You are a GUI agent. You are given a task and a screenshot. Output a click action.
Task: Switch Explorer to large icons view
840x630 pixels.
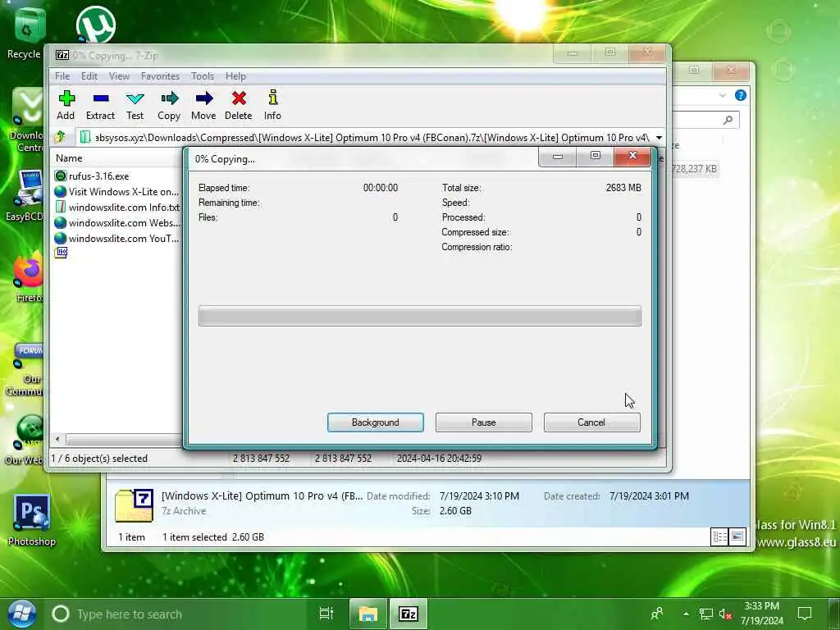tap(737, 536)
